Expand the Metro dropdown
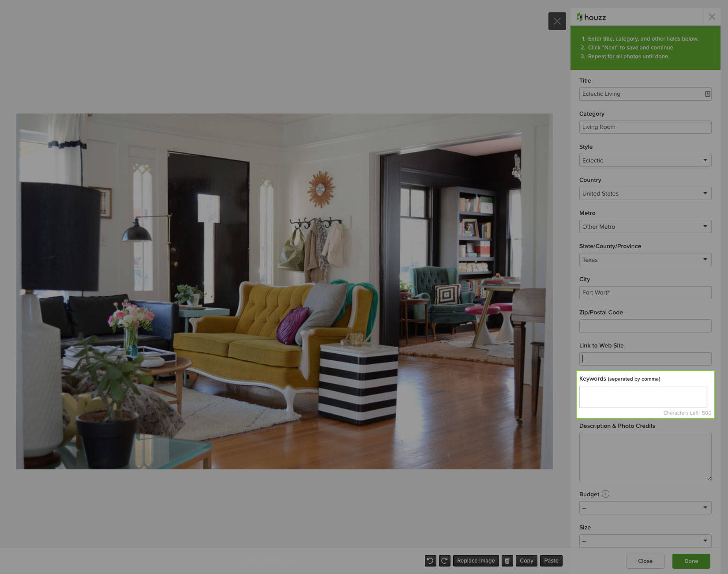 click(x=645, y=227)
